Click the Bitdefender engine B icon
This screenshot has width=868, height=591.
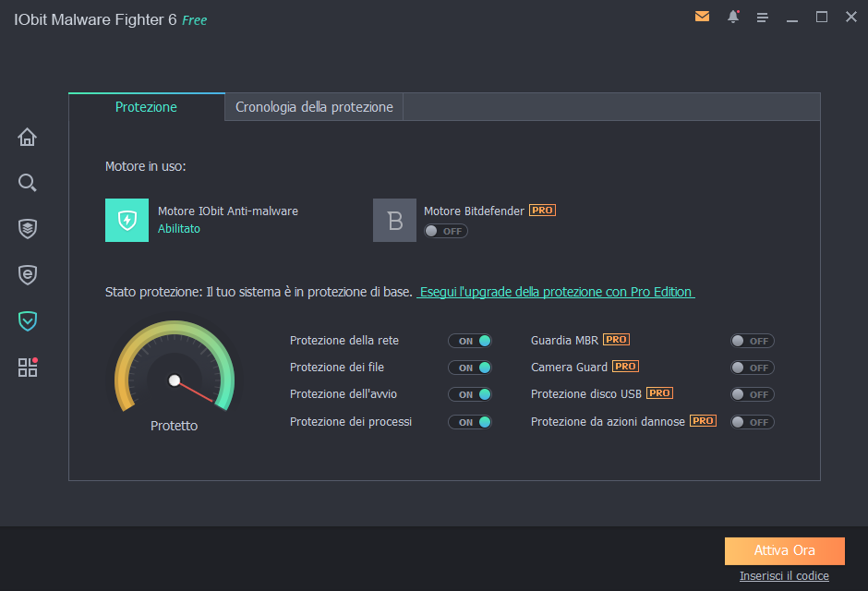pos(394,220)
